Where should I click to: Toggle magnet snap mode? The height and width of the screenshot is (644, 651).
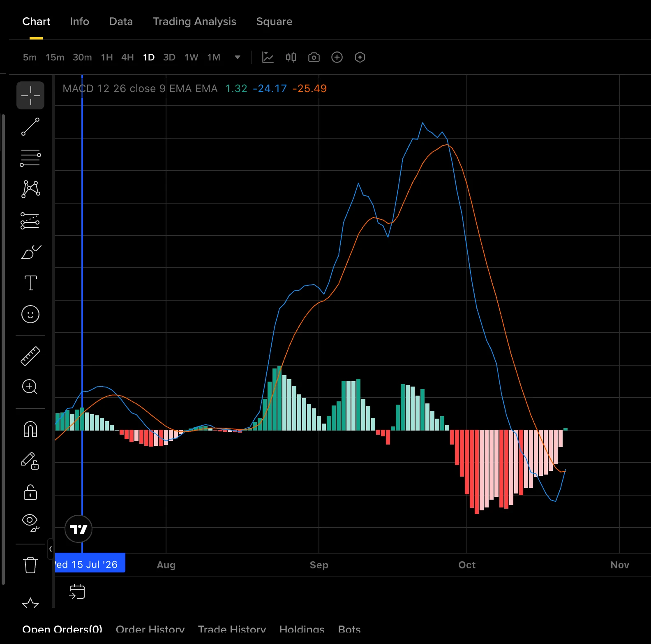point(30,429)
